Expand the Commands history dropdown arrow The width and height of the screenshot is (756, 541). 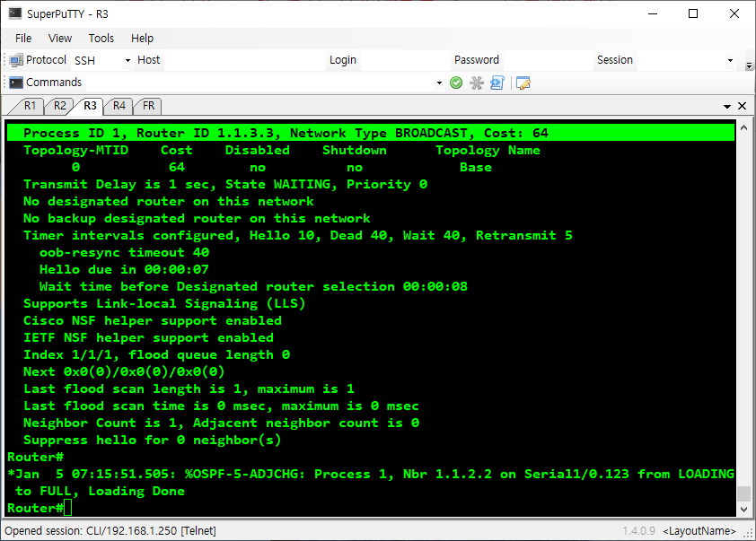[439, 83]
